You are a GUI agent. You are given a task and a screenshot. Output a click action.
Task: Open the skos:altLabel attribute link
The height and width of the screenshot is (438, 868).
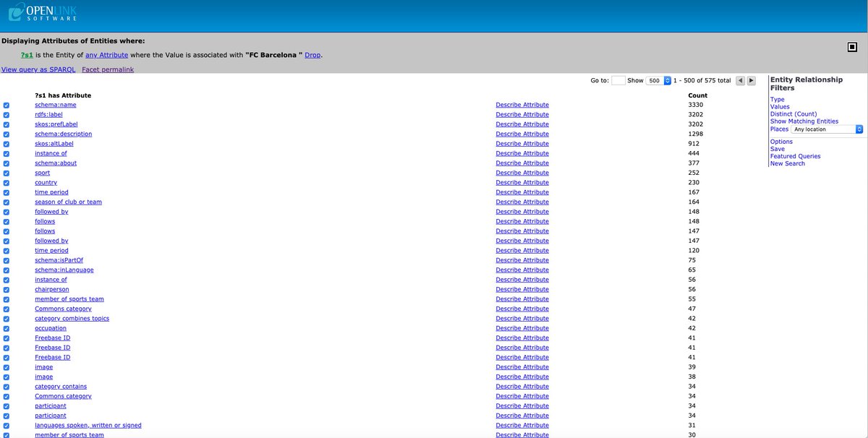[x=54, y=144]
